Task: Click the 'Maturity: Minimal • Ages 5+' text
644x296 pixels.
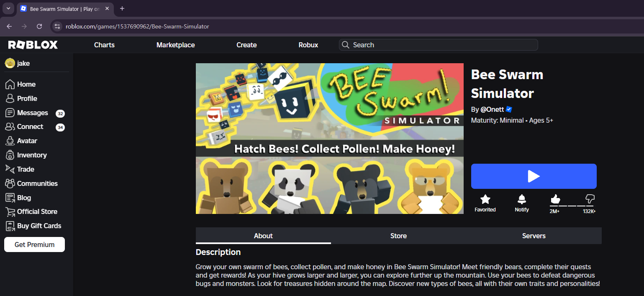Action: pos(512,120)
